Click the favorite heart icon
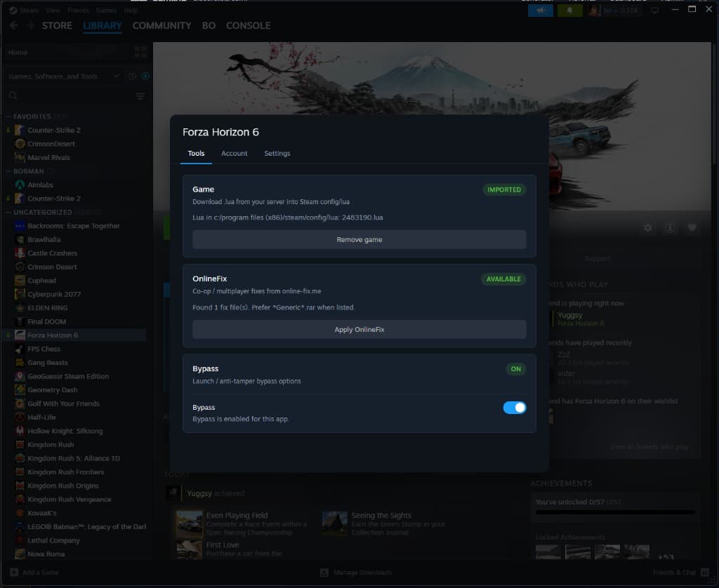719x588 pixels. click(692, 228)
